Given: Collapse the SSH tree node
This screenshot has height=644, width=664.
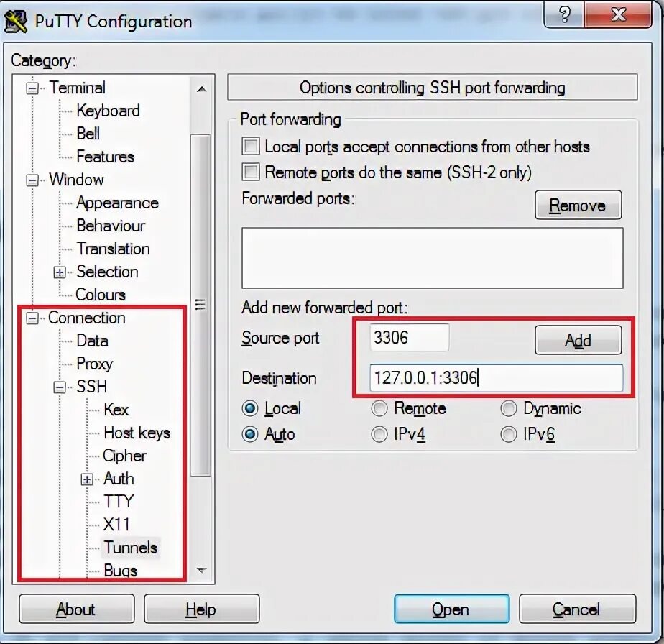Looking at the screenshot, I should (60, 387).
